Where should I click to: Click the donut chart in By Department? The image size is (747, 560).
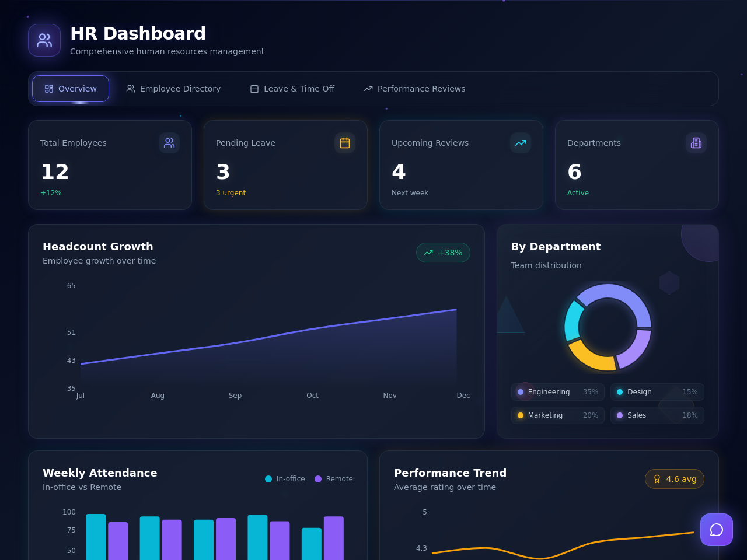tap(608, 327)
